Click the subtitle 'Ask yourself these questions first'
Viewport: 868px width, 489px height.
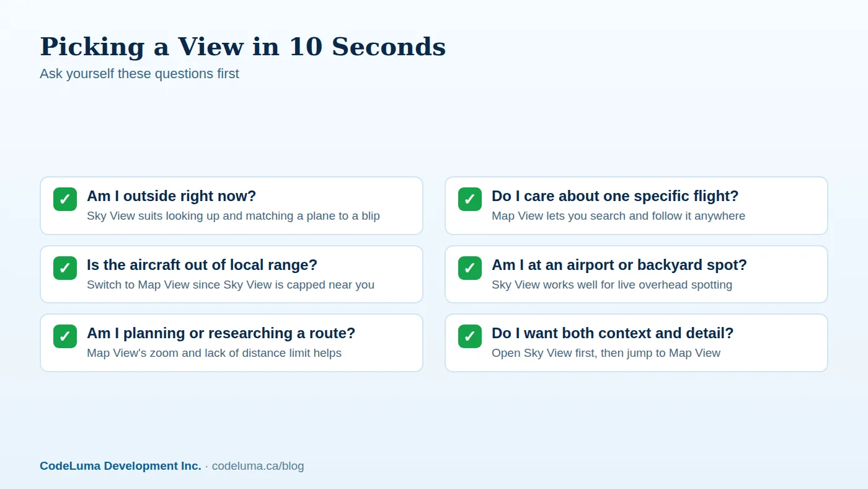139,74
